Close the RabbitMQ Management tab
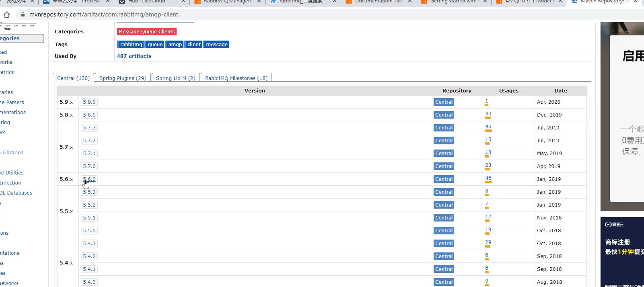Image resolution: width=644 pixels, height=287 pixels. point(259,2)
